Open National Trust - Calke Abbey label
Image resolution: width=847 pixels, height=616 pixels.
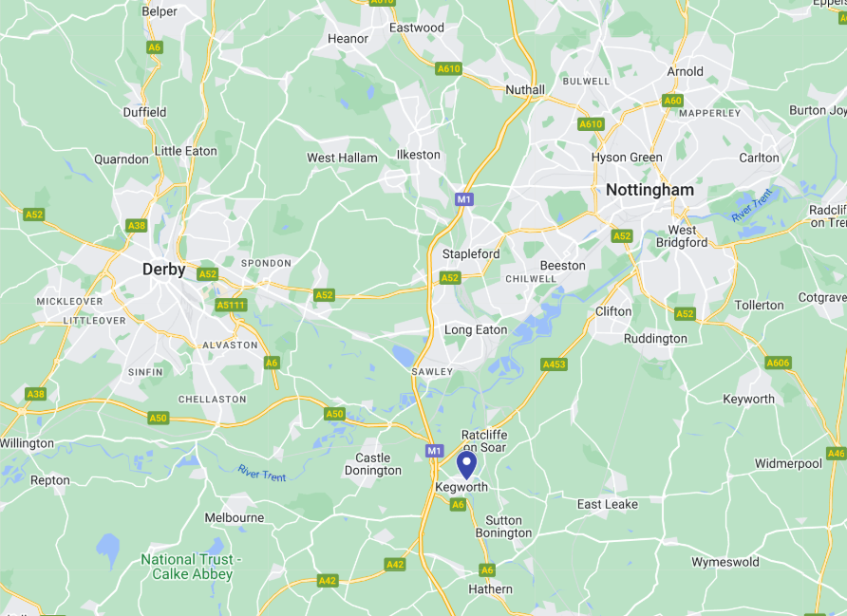click(x=192, y=567)
